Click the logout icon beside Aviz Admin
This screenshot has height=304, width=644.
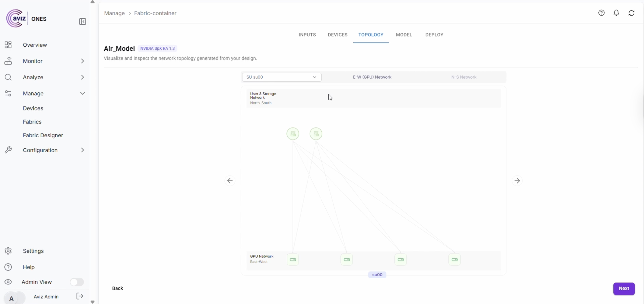[x=80, y=296]
